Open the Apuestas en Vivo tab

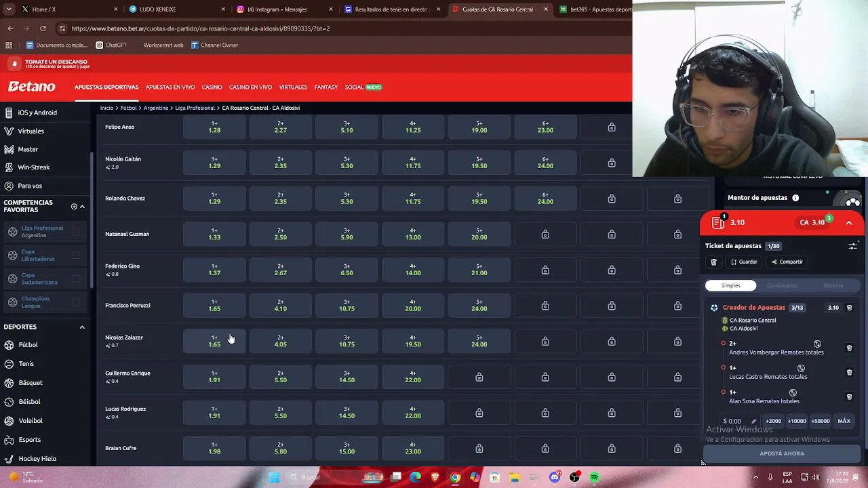[170, 87]
